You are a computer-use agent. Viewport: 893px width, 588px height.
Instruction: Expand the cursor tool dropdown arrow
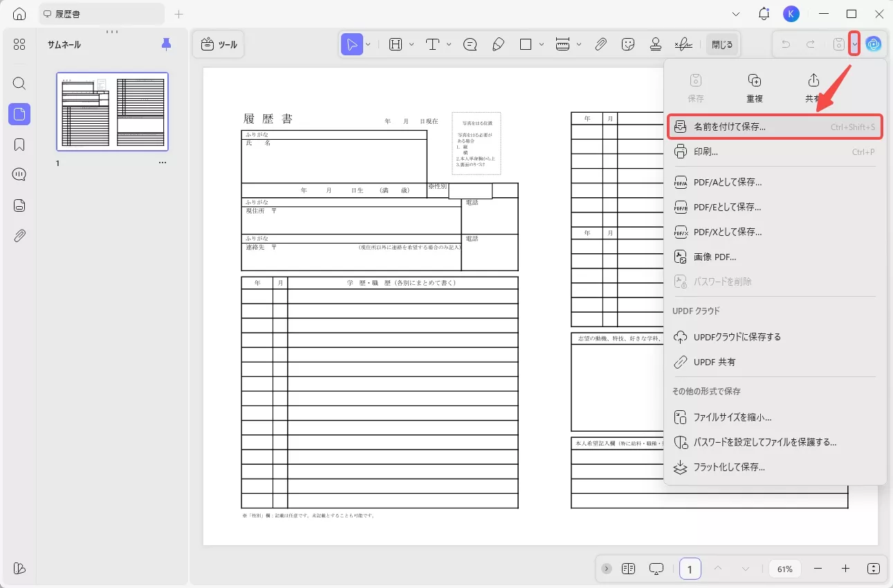368,44
